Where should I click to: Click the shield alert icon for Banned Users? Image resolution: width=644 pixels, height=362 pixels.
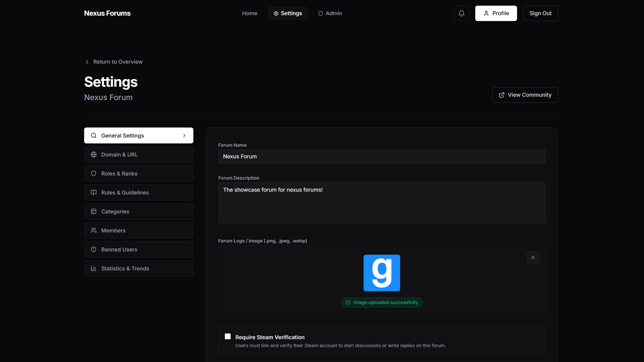point(94,249)
